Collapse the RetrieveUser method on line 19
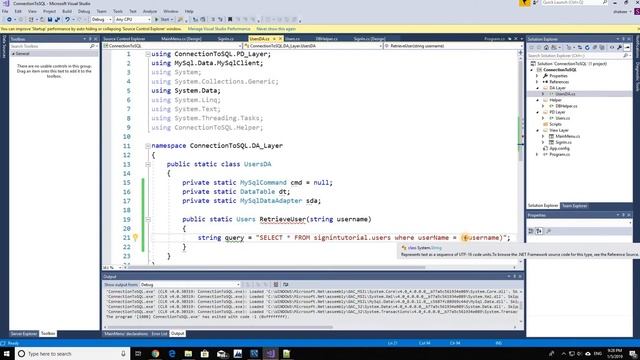640x360 pixels. tap(148, 219)
